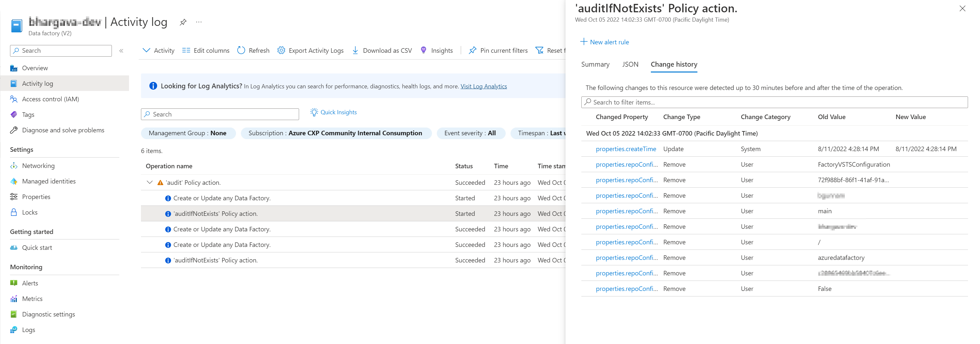Viewport: 980px width, 344px height.
Task: Open repoConfi link with old value False
Action: [x=627, y=289]
